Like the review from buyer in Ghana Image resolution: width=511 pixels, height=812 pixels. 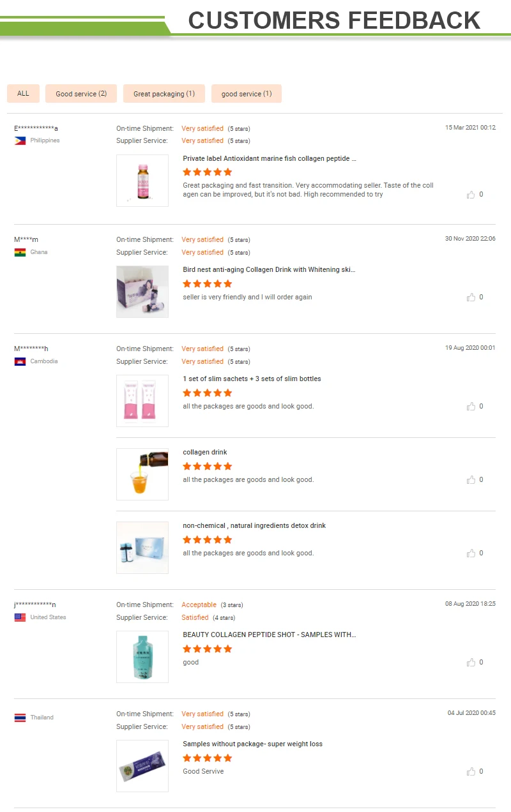[x=471, y=297]
